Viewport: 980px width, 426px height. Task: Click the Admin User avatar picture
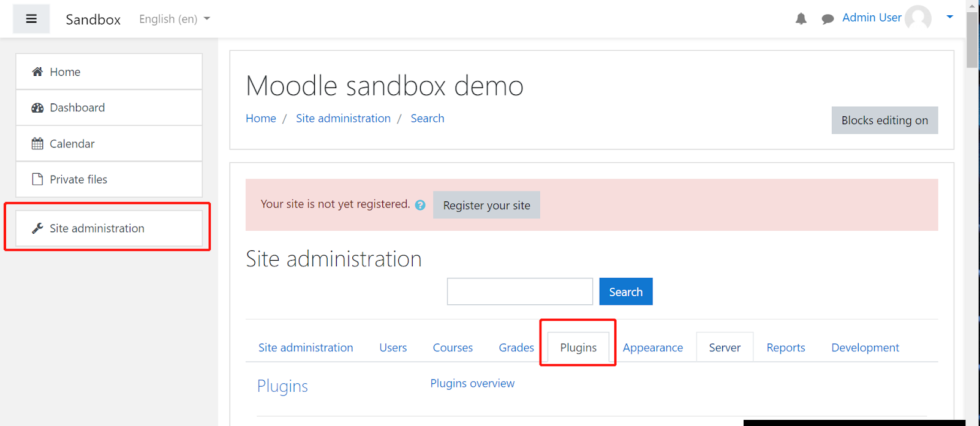coord(918,18)
